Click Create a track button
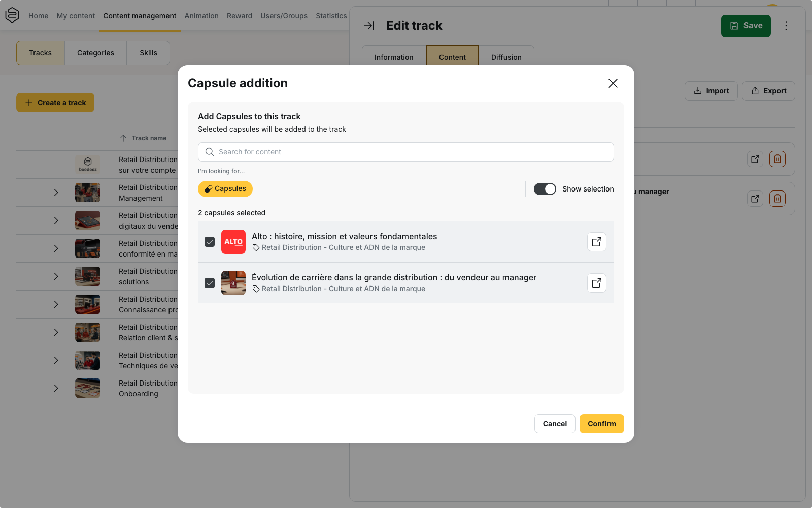Image resolution: width=812 pixels, height=508 pixels. (55, 103)
